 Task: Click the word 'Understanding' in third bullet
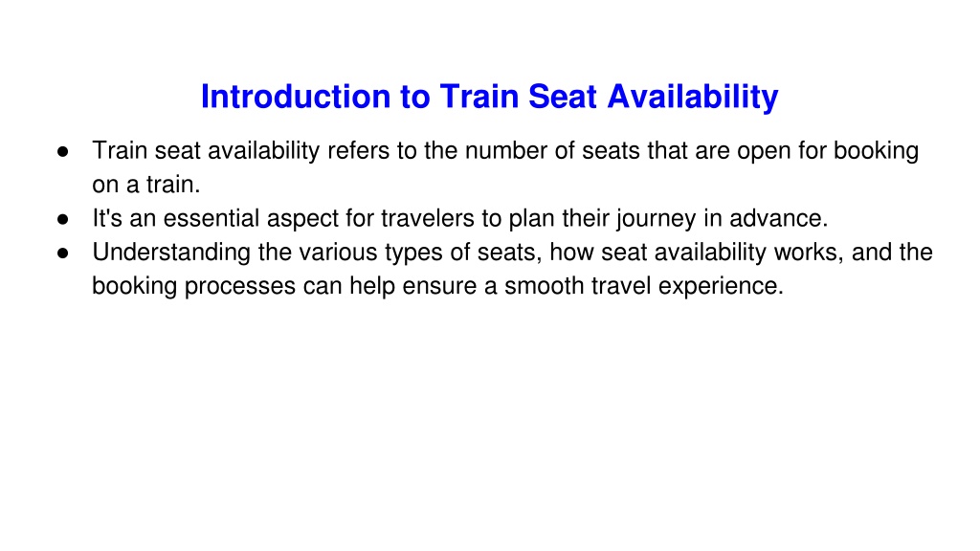coord(171,253)
